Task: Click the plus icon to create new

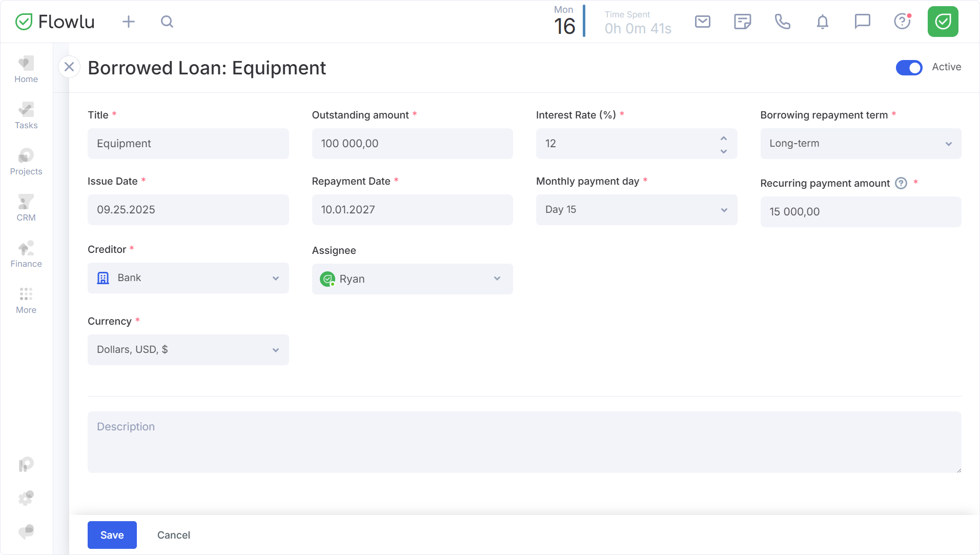Action: click(x=129, y=22)
